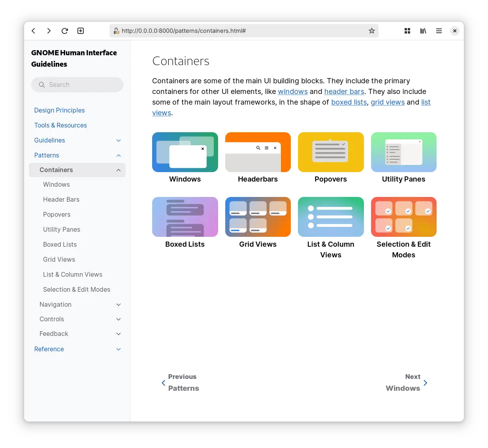Open a new tab with plus icon

point(81,31)
